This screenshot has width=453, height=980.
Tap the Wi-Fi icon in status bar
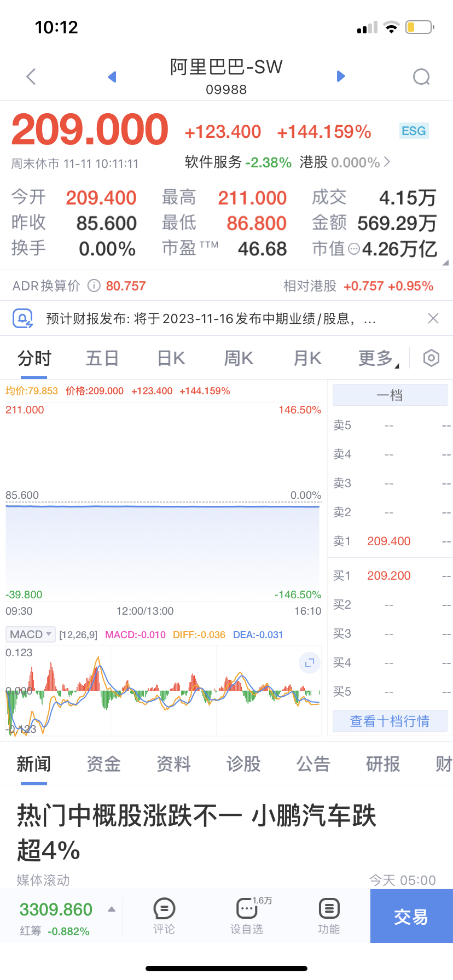coord(391,27)
